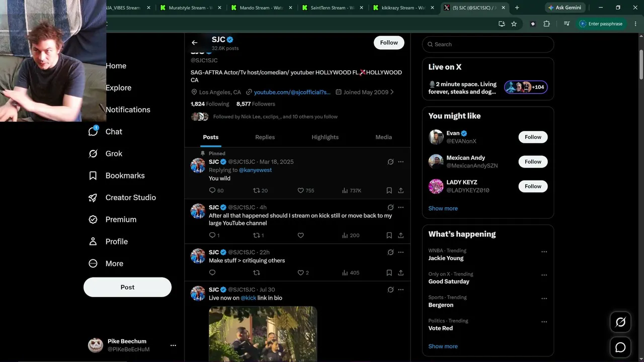Open More options in the sidebar
The height and width of the screenshot is (362, 644).
(x=106, y=263)
